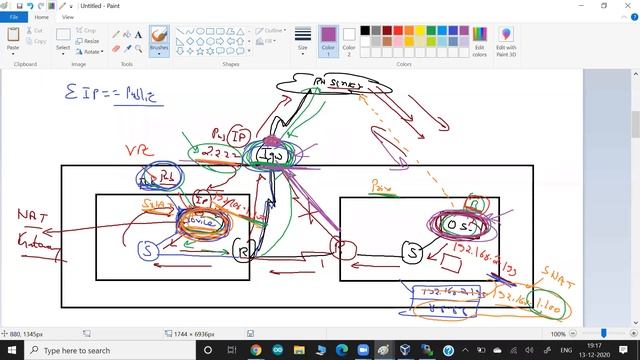Click the zoom in plus button
Viewport: 640px width, 360px height.
pos(633,333)
